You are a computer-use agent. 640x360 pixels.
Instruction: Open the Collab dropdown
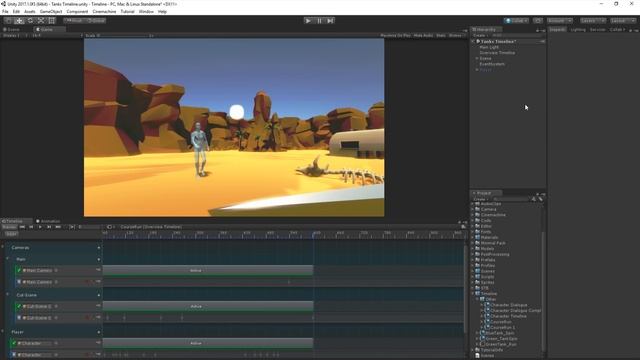(x=516, y=20)
